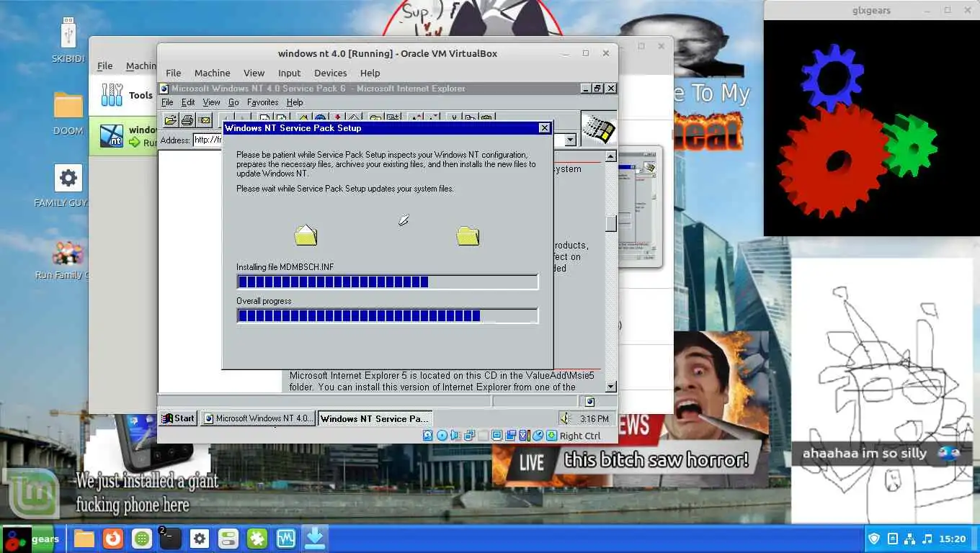Open the toggle switches settings panel icon

(x=228, y=539)
